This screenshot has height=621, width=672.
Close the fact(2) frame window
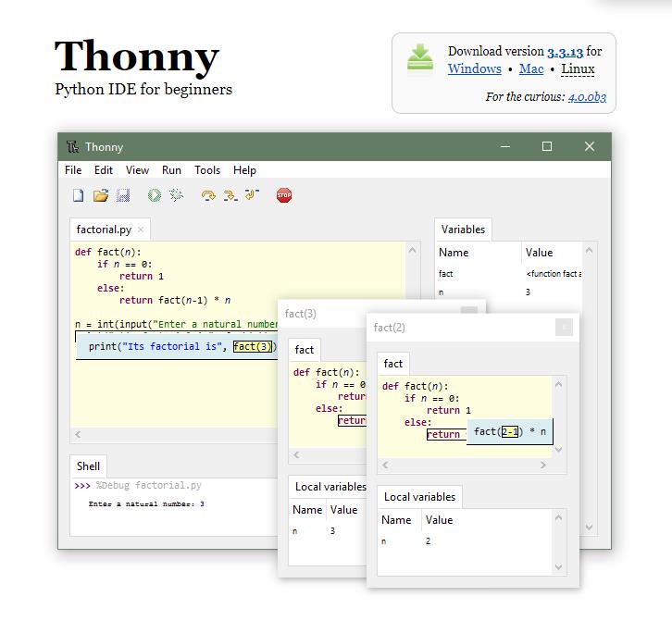(x=564, y=328)
